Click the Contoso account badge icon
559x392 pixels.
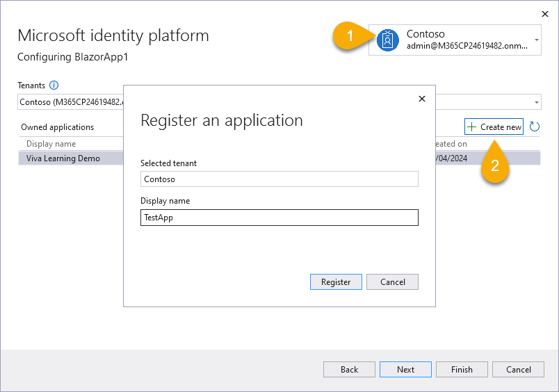[x=387, y=40]
